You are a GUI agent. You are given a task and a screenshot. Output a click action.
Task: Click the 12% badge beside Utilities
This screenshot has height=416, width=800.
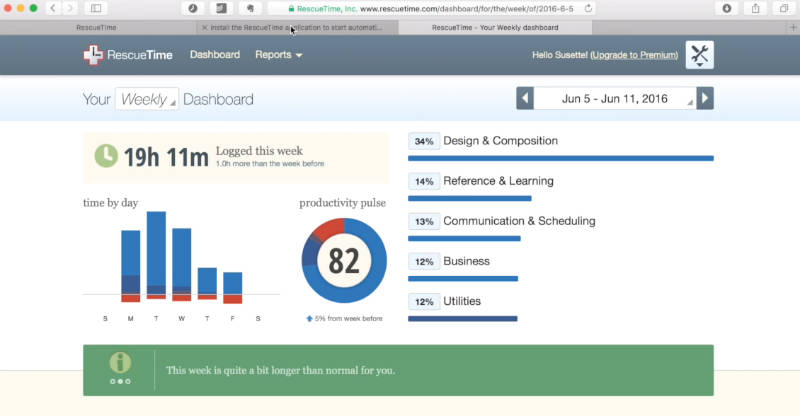point(424,302)
